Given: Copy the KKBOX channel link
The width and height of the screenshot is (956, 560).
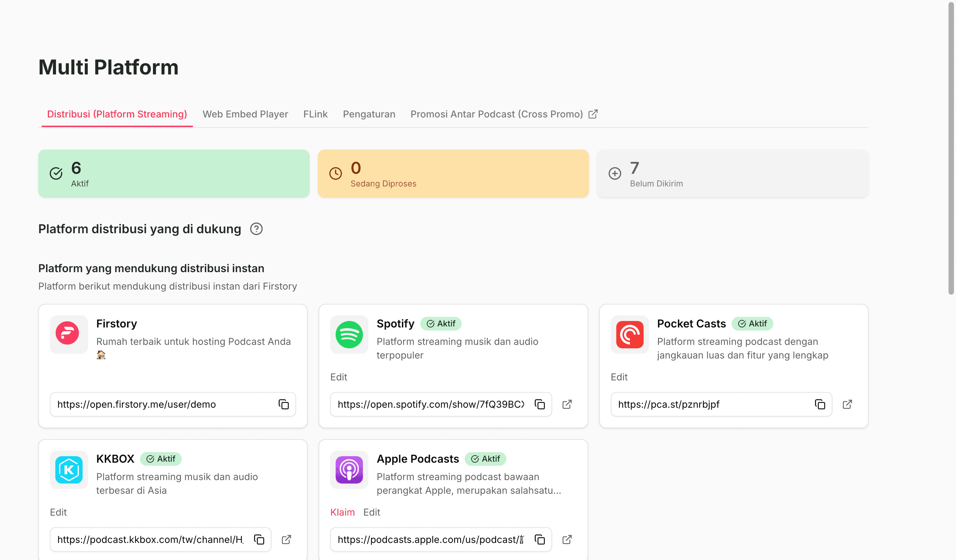Looking at the screenshot, I should tap(259, 540).
